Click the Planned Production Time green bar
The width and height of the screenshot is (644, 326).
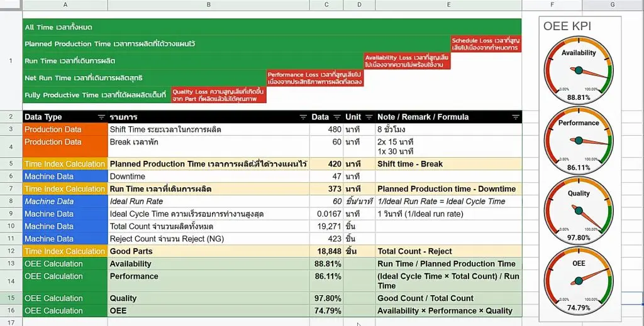point(236,44)
